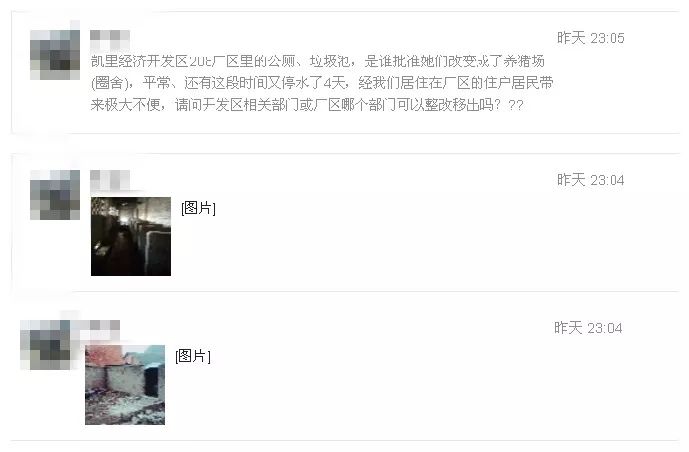Click the blurred username above the dark photo
Viewport: 689px width, 452px height.
point(110,180)
